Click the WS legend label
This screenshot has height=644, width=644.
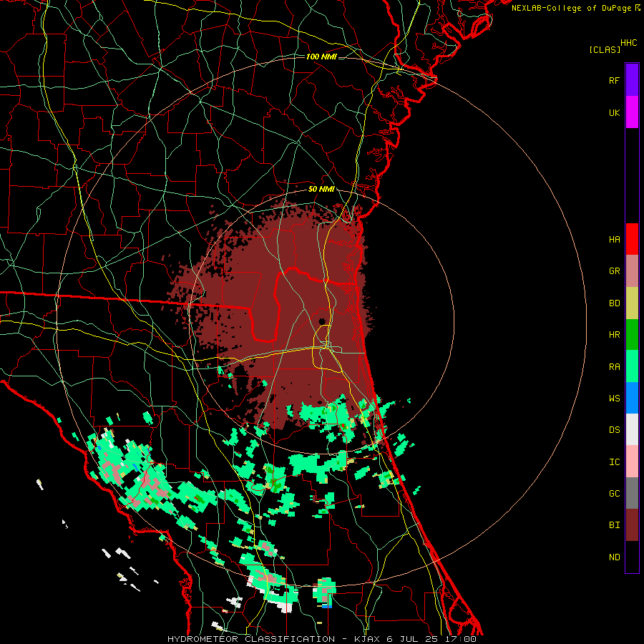[614, 399]
